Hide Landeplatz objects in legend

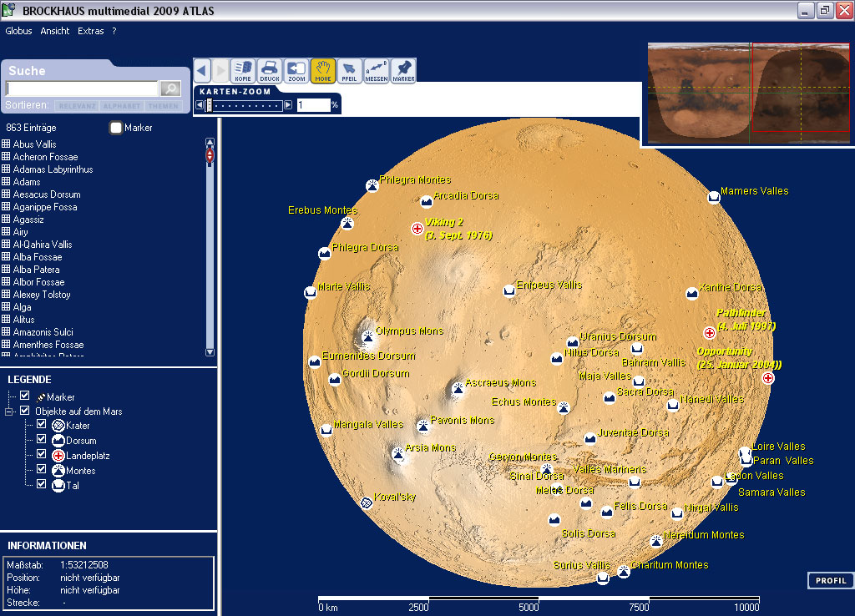click(42, 454)
